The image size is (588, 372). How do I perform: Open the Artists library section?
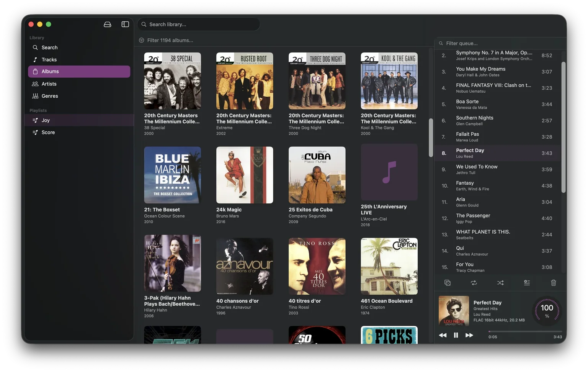click(x=49, y=84)
